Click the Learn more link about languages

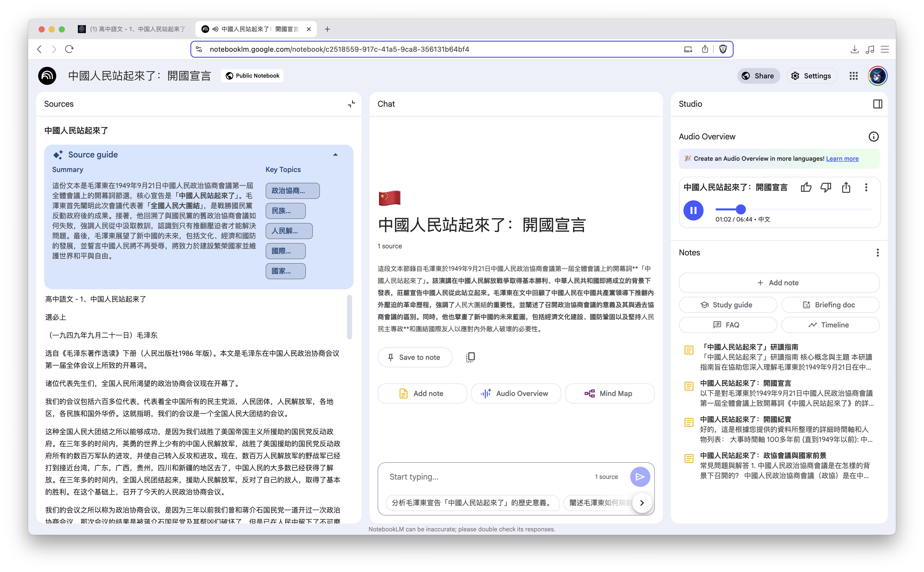[842, 158]
